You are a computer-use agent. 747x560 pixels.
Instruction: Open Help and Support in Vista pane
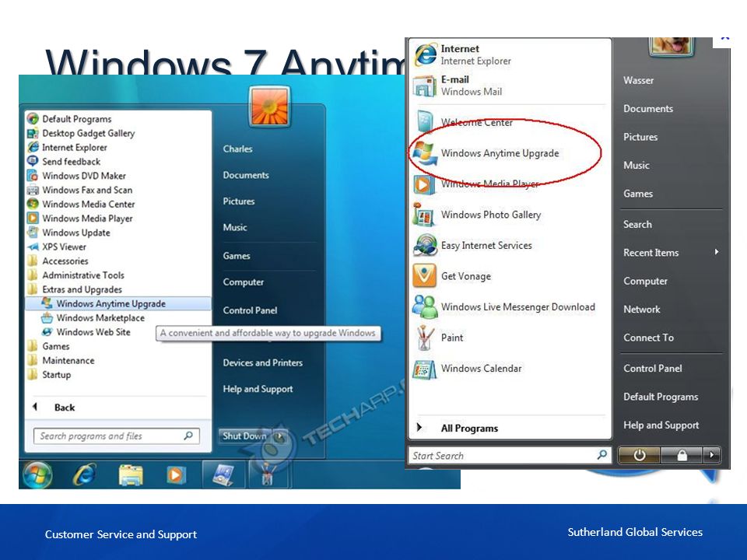pos(661,425)
